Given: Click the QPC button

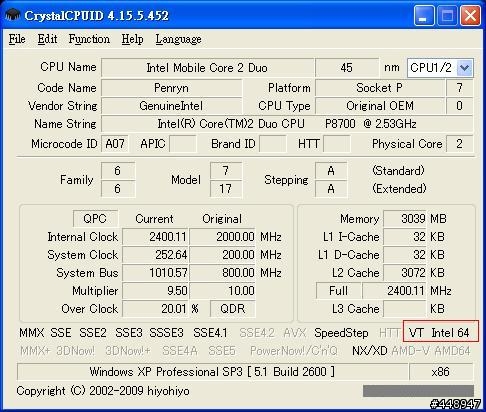Looking at the screenshot, I should 95,219.
